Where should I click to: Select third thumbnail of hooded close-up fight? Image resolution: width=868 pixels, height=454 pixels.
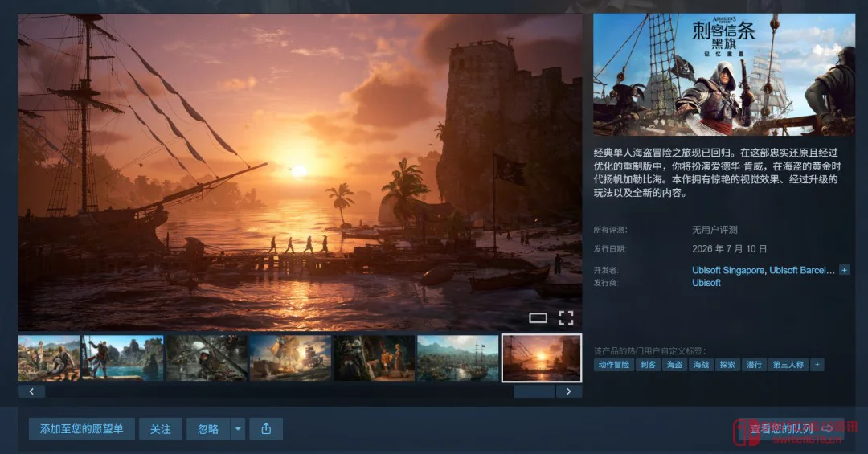click(207, 358)
